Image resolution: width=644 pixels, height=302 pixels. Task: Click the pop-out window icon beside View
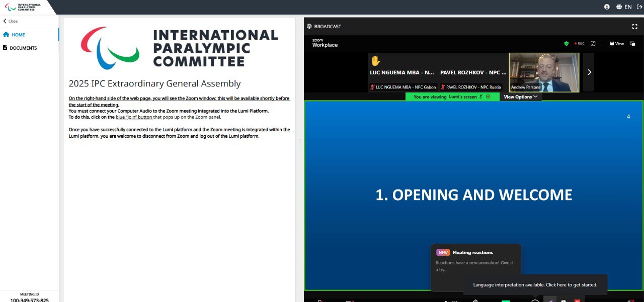point(632,44)
